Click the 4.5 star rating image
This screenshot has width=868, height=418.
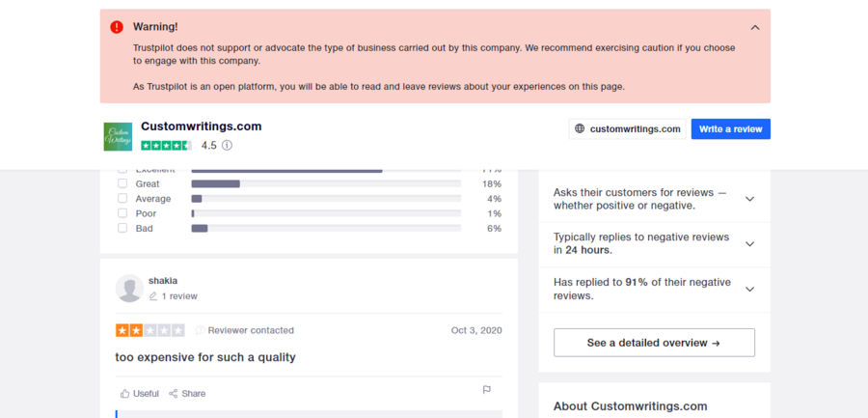(166, 146)
